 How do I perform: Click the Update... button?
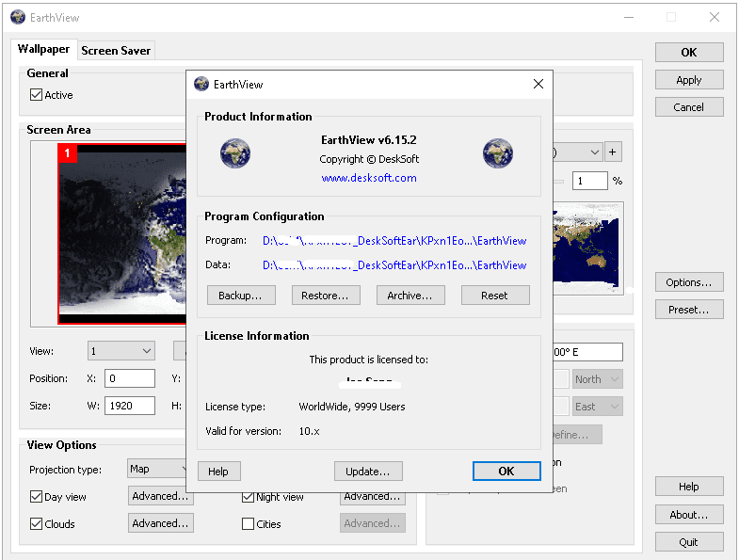coord(368,471)
